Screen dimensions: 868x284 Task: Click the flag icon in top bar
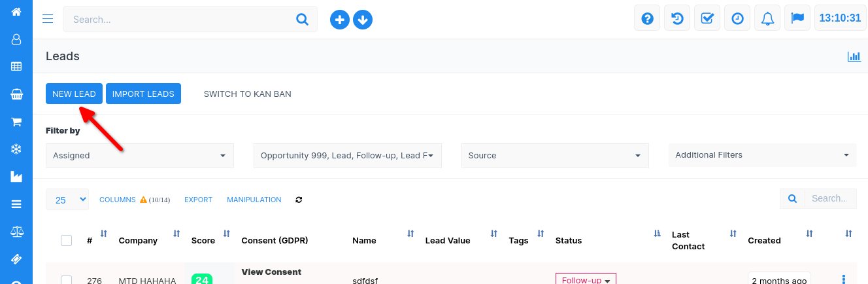coord(797,18)
